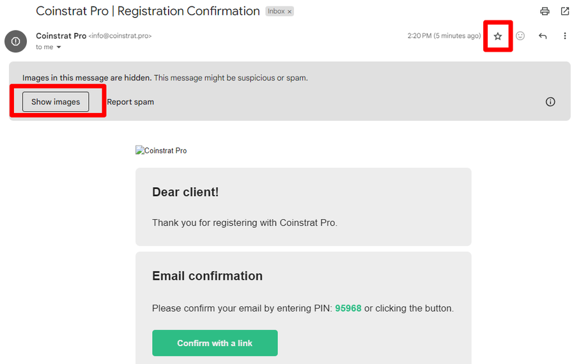Open the email in a new window
This screenshot has width=588, height=364.
[x=565, y=11]
